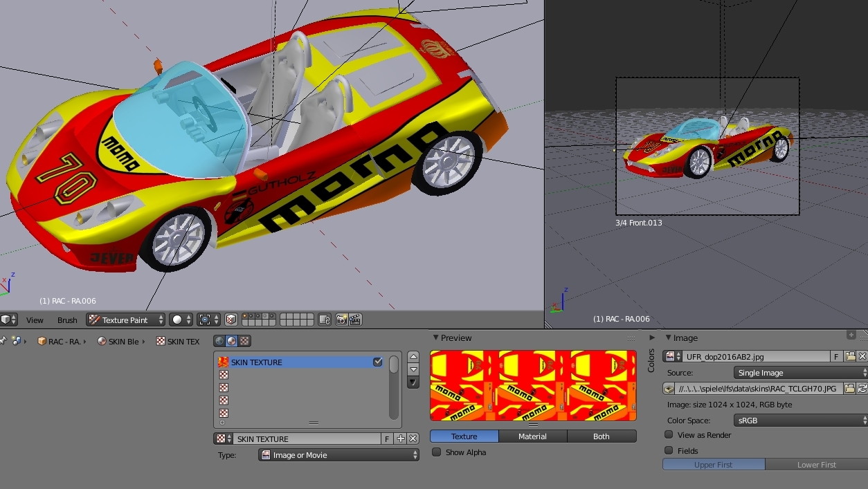This screenshot has height=489, width=868.
Task: Toggle face selection masking cube icon
Action: [x=231, y=320]
